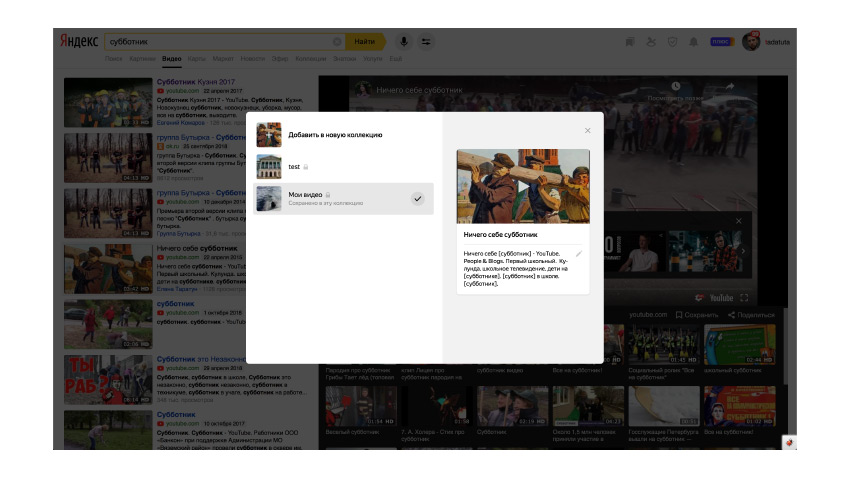Click browser extension icon at bottom-right corner
The height and width of the screenshot is (478, 850).
click(x=789, y=443)
